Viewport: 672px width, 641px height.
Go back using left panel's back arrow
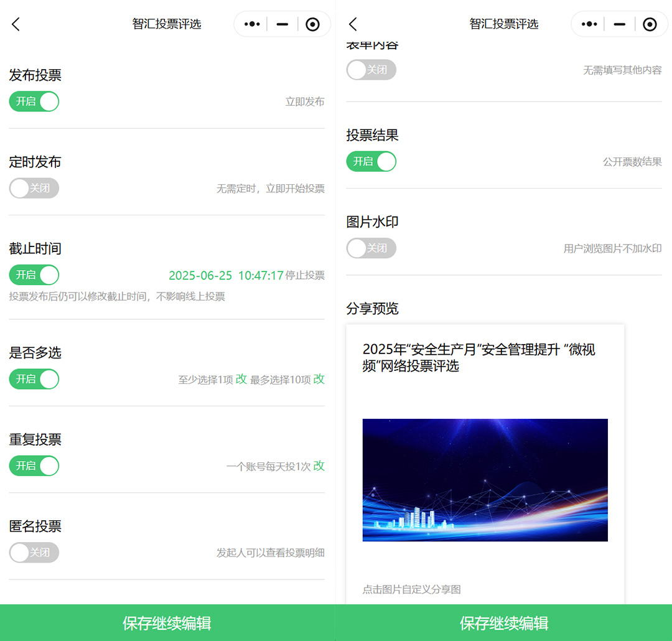click(16, 24)
